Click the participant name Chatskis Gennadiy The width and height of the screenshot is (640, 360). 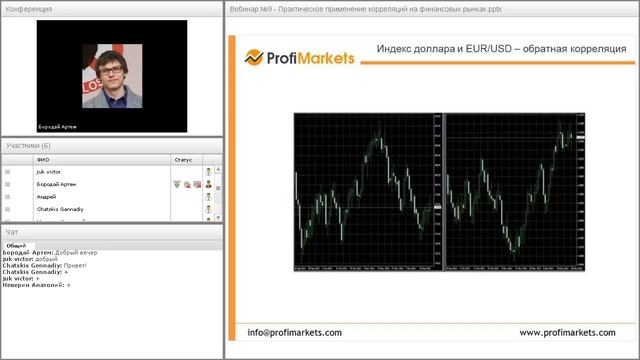click(x=60, y=209)
